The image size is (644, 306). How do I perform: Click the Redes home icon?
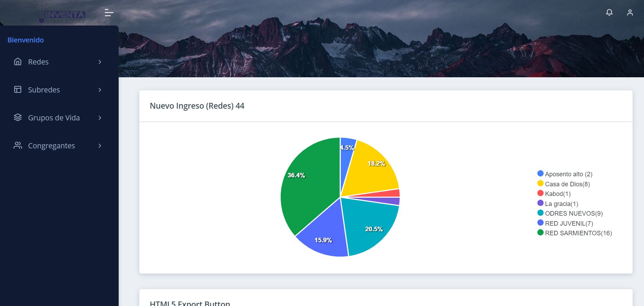(x=18, y=62)
